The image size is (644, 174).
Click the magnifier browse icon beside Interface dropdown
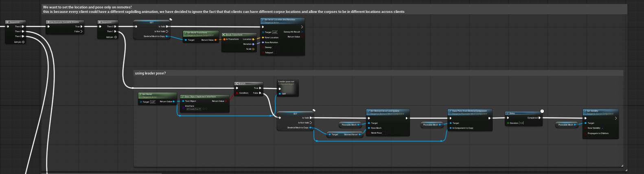(x=206, y=109)
